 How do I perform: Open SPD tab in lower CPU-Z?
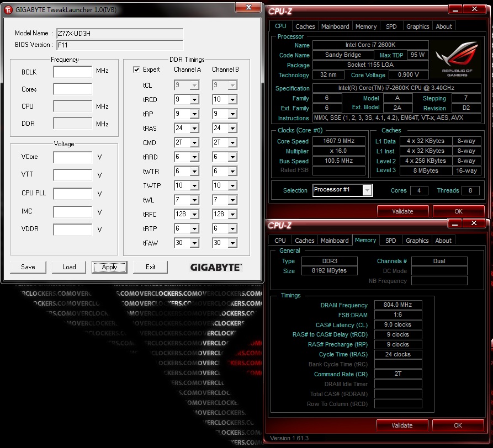(390, 241)
